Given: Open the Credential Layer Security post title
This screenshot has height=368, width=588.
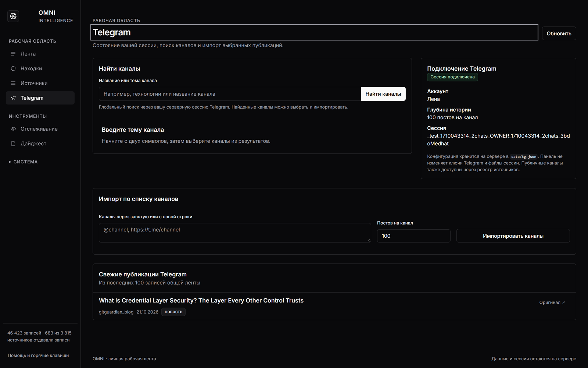Looking at the screenshot, I should [201, 300].
